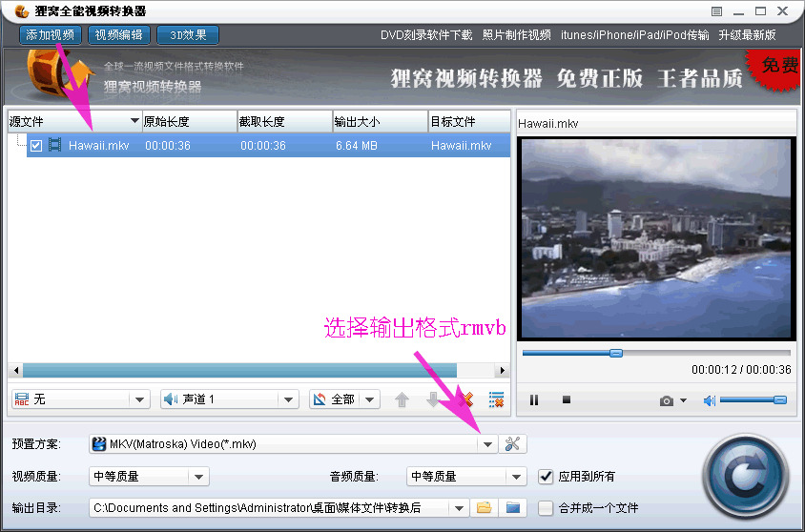Click the 6.64 MB output size cell

tap(357, 146)
